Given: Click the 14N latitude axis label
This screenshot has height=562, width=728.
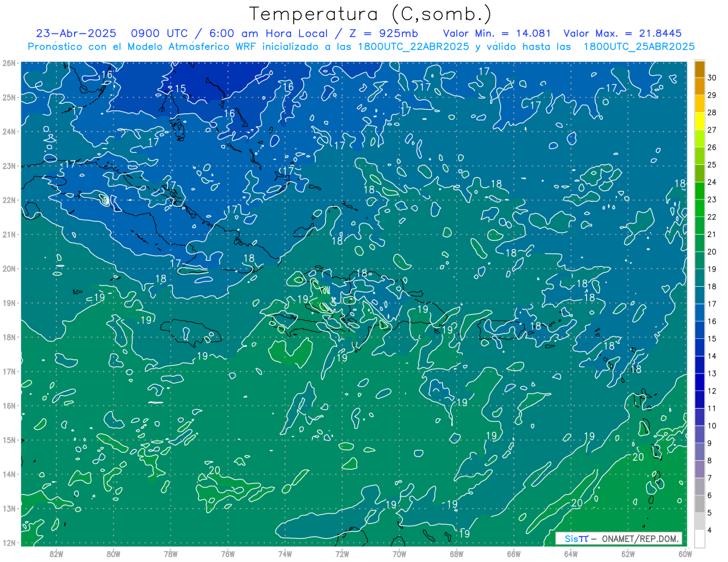Looking at the screenshot, I should point(9,474).
